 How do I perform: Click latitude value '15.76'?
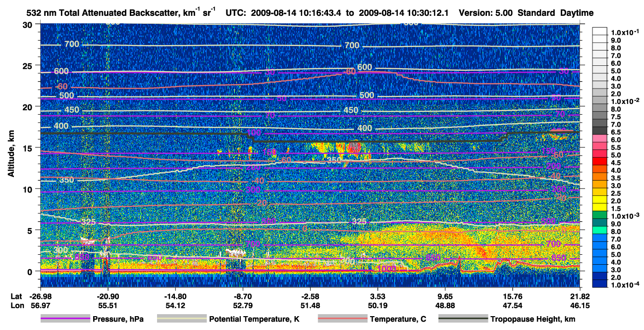pyautogui.click(x=513, y=296)
